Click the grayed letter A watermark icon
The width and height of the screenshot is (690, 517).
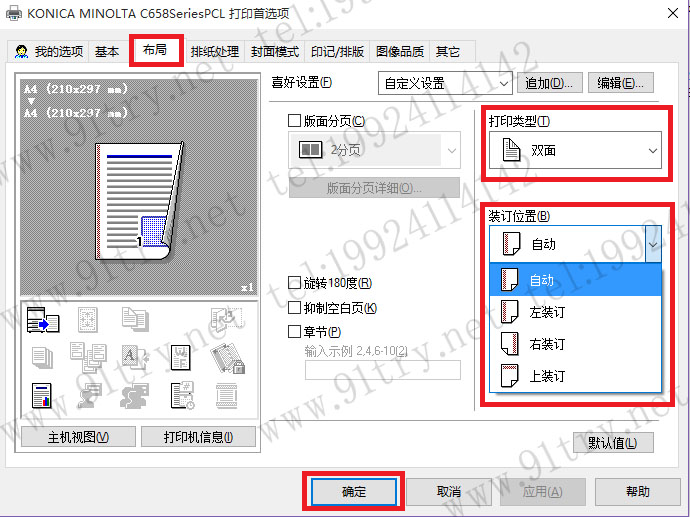[x=135, y=357]
